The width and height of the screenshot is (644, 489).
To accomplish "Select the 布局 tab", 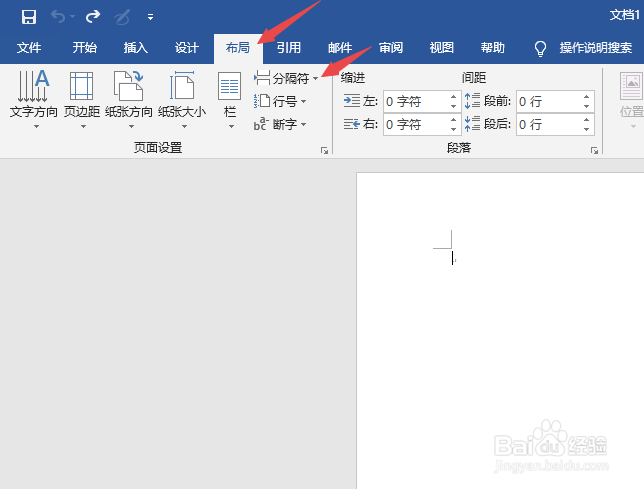I will pos(238,48).
